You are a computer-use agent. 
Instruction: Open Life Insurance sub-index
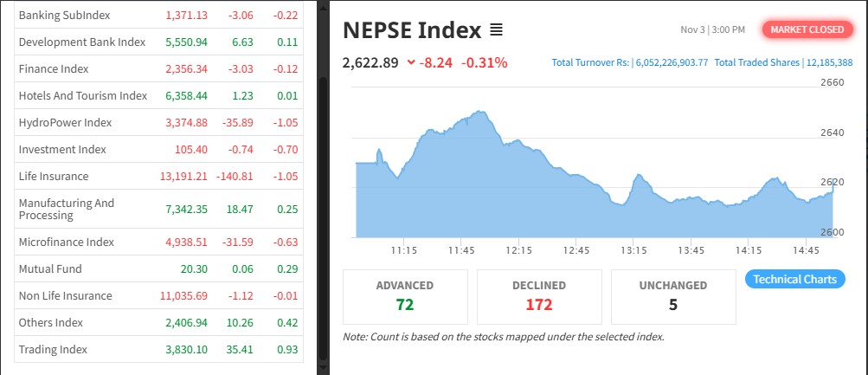pos(54,176)
